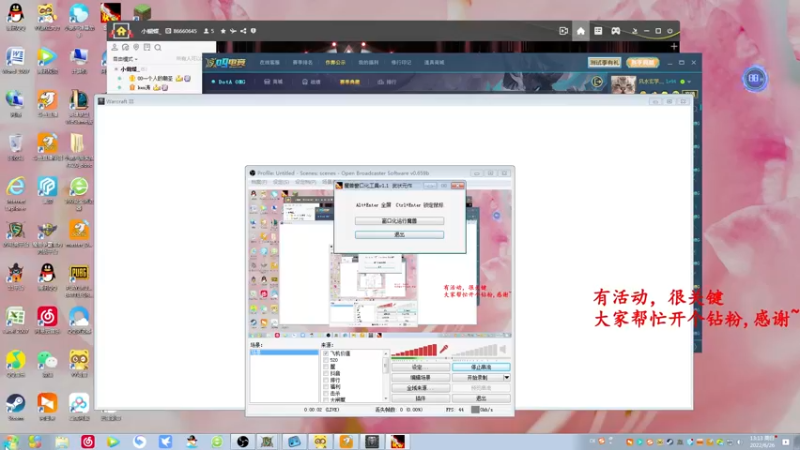The height and width of the screenshot is (450, 800).
Task: Open the start-recording dropdown arrow in OBS
Action: [507, 378]
